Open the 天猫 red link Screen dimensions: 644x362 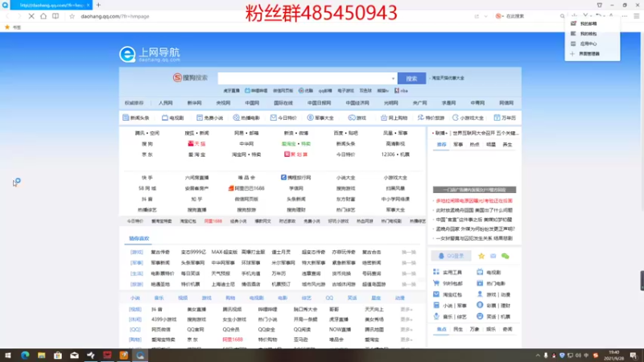tap(196, 144)
